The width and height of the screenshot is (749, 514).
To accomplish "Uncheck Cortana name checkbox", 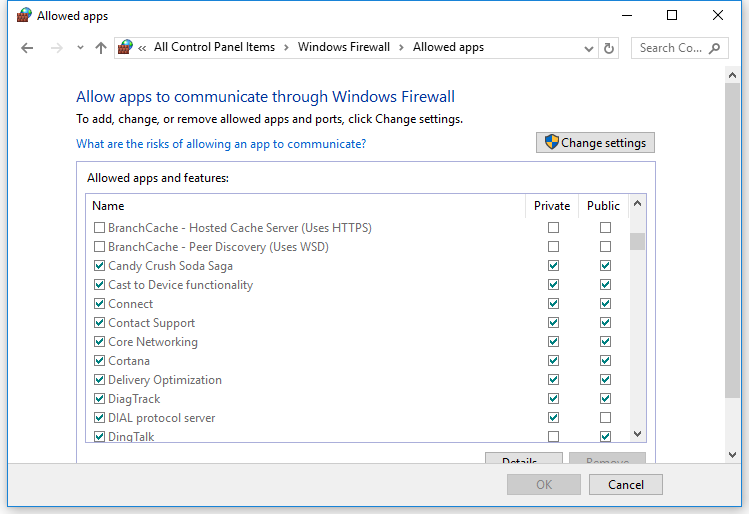I will (99, 361).
